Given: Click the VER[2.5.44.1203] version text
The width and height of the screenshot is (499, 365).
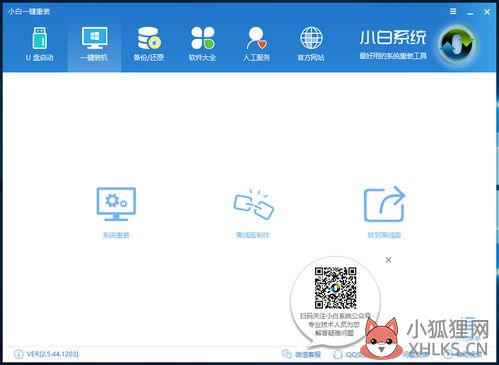Looking at the screenshot, I should [52, 354].
